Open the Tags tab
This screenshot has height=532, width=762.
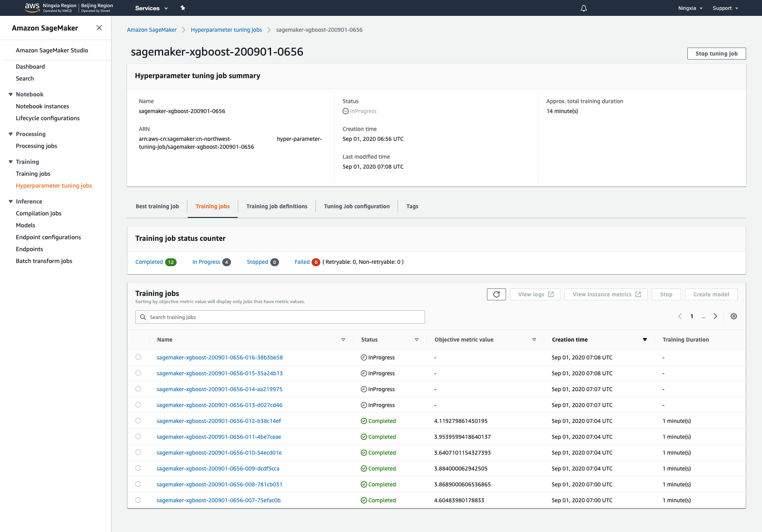(412, 206)
